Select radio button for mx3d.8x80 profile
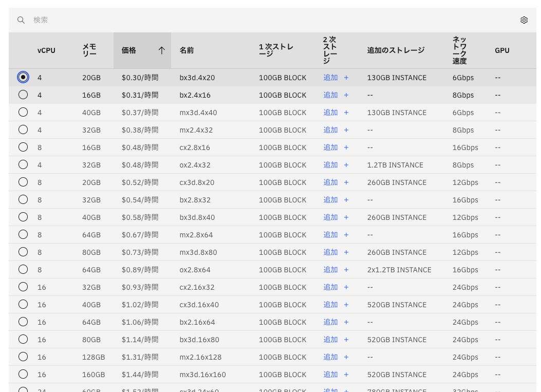 (x=23, y=252)
